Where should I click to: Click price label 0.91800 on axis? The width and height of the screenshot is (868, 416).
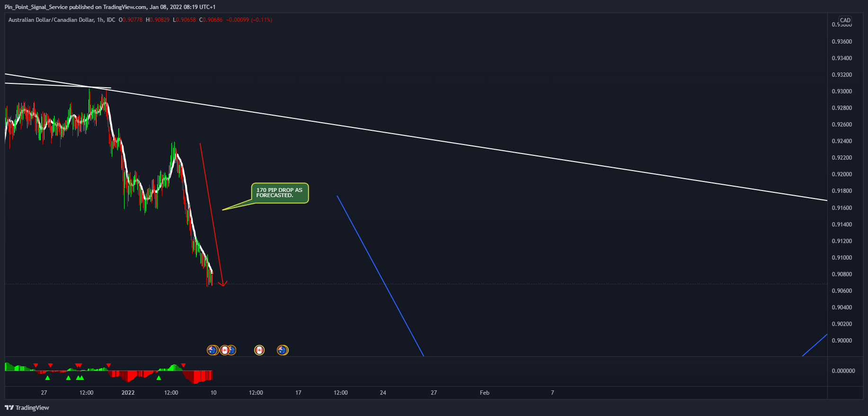pos(841,191)
